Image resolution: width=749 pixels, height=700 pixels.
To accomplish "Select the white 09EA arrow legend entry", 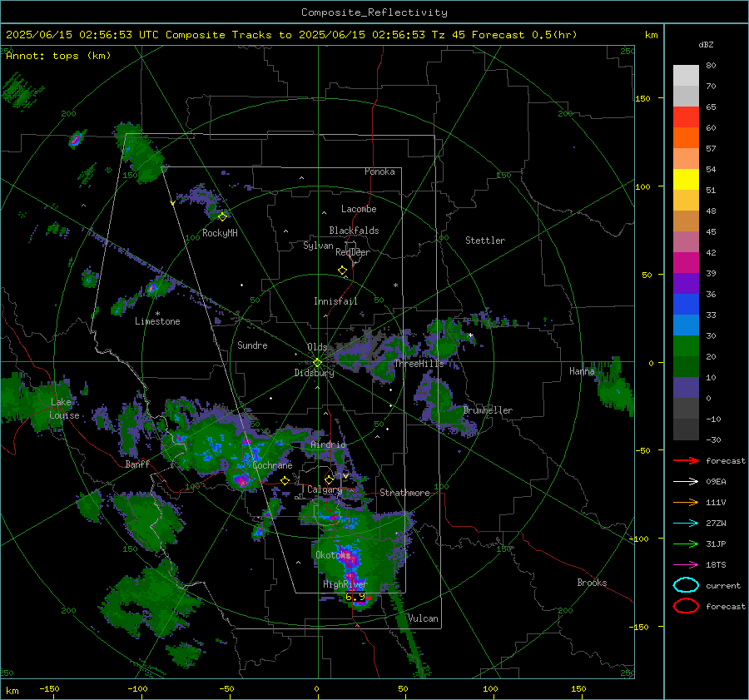I will (x=686, y=481).
